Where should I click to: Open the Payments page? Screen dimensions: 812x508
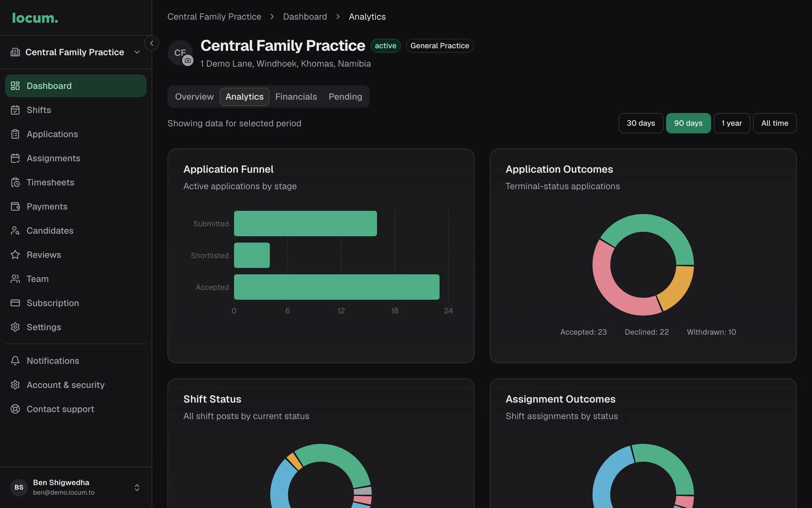(x=76, y=207)
